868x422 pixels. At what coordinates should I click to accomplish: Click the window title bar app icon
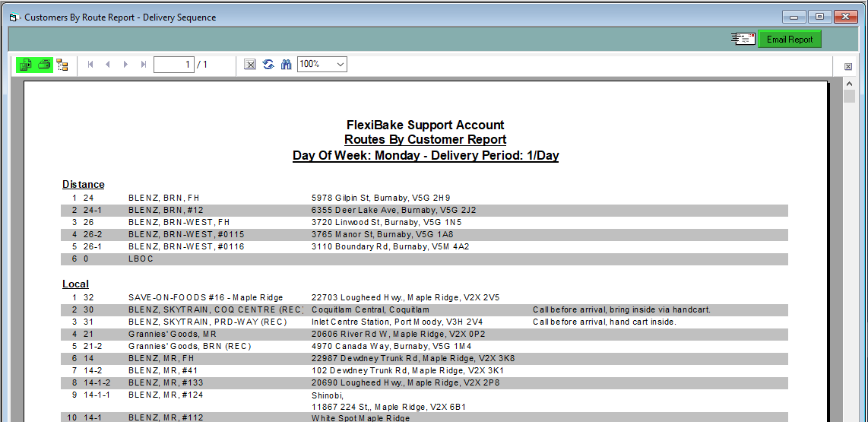[14, 17]
